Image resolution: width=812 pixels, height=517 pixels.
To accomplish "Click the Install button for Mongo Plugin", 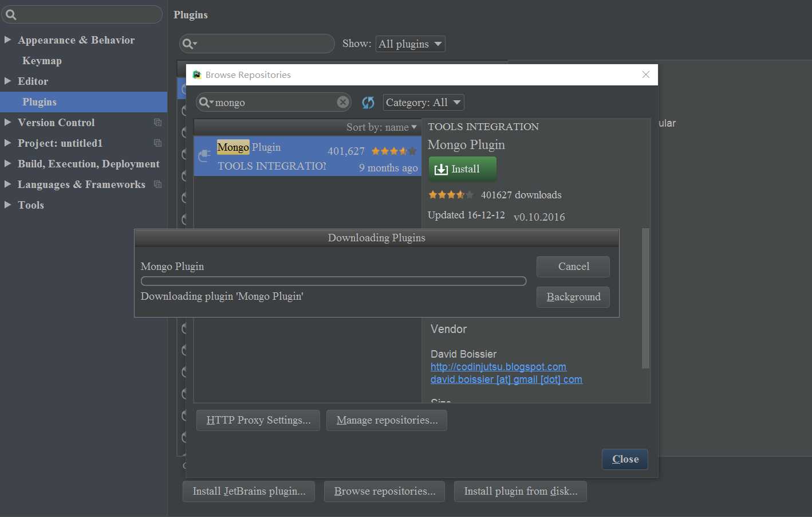I will (463, 169).
